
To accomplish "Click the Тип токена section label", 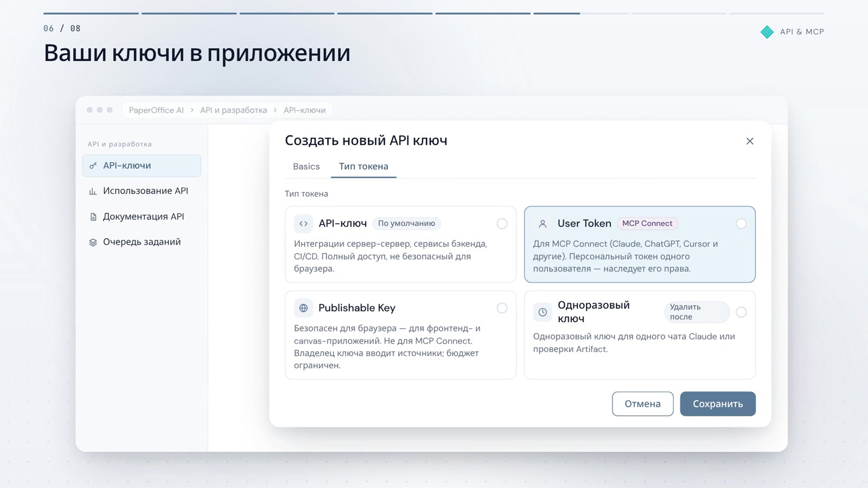I will pos(306,194).
